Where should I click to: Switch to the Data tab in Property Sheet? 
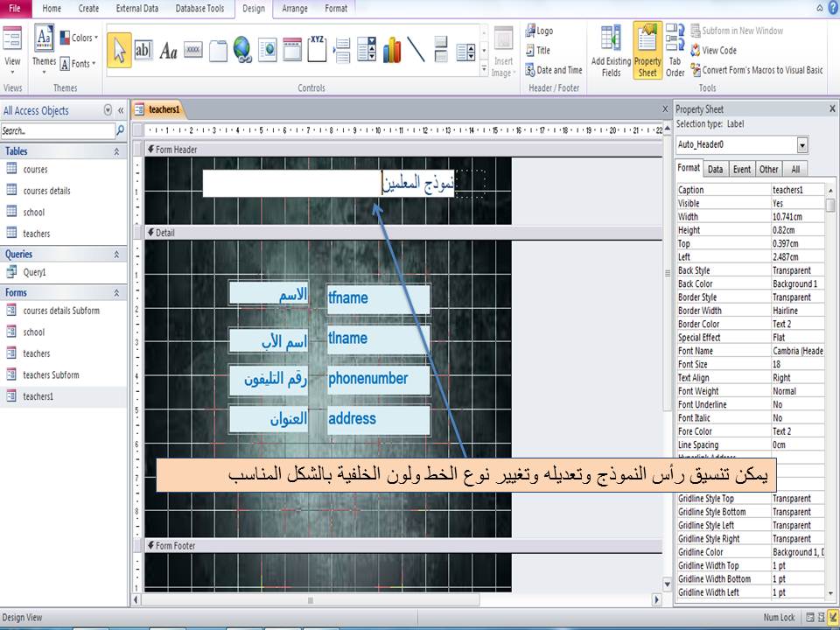click(x=716, y=168)
